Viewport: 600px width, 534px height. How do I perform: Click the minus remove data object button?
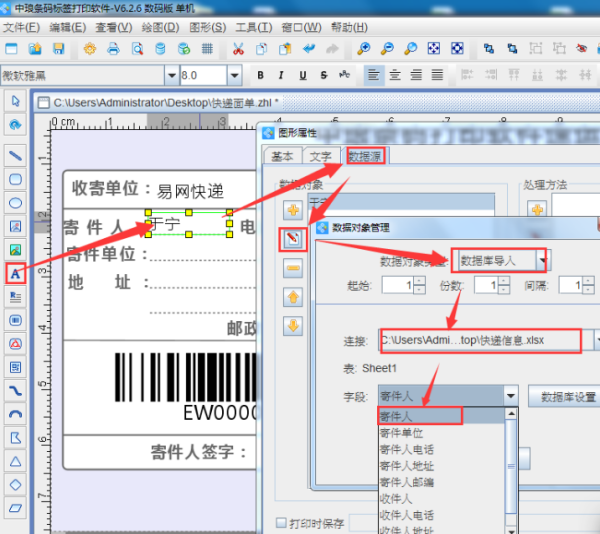293,267
